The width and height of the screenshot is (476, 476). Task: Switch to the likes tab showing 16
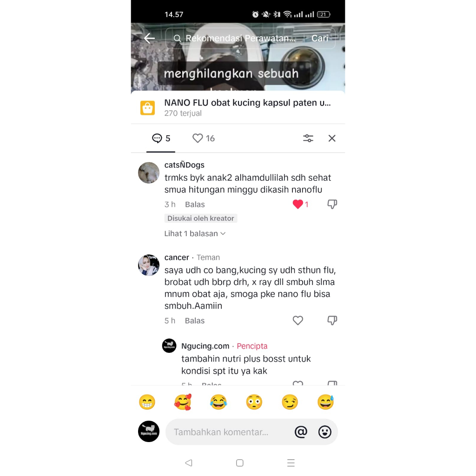[204, 139]
